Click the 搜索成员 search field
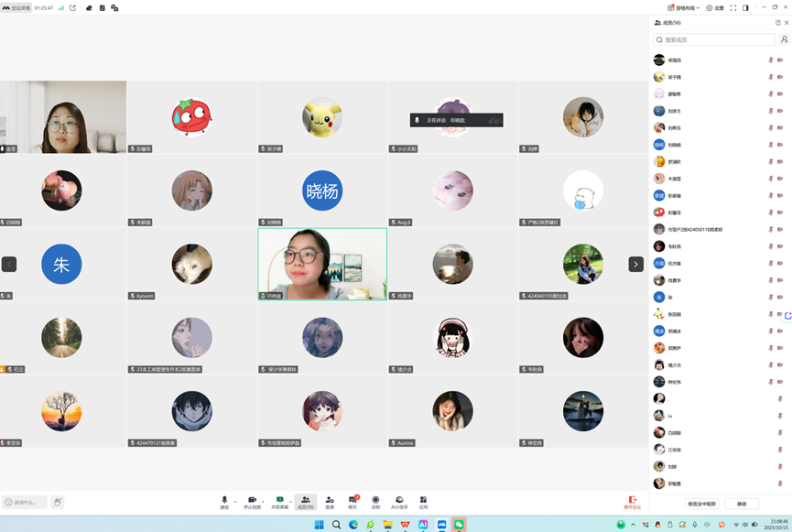Screen dimensions: 792x532 click(x=714, y=40)
